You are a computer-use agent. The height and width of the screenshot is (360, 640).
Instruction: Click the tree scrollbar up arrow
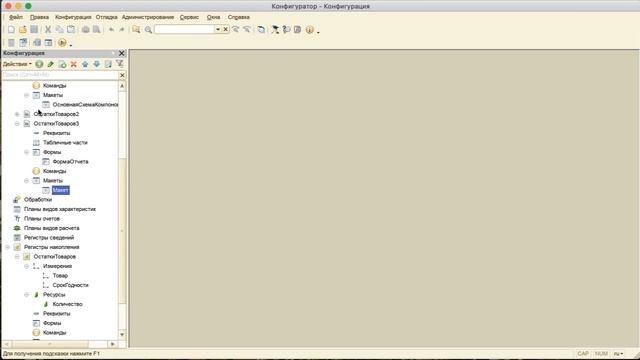(x=122, y=86)
